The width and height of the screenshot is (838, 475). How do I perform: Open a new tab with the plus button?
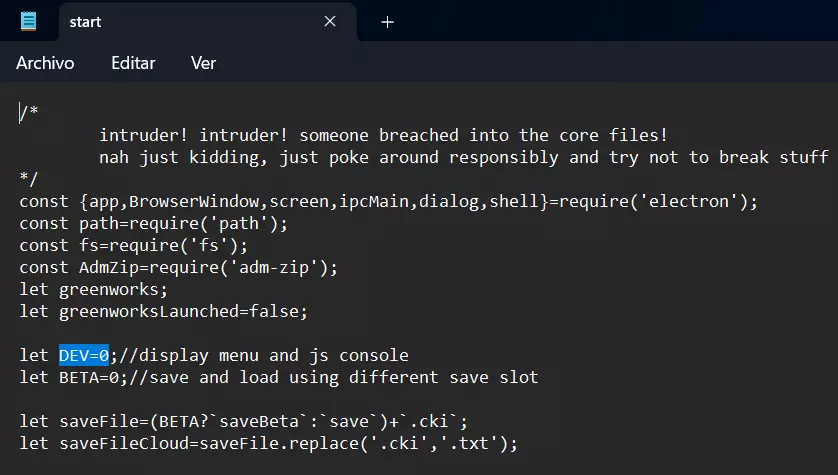(388, 22)
